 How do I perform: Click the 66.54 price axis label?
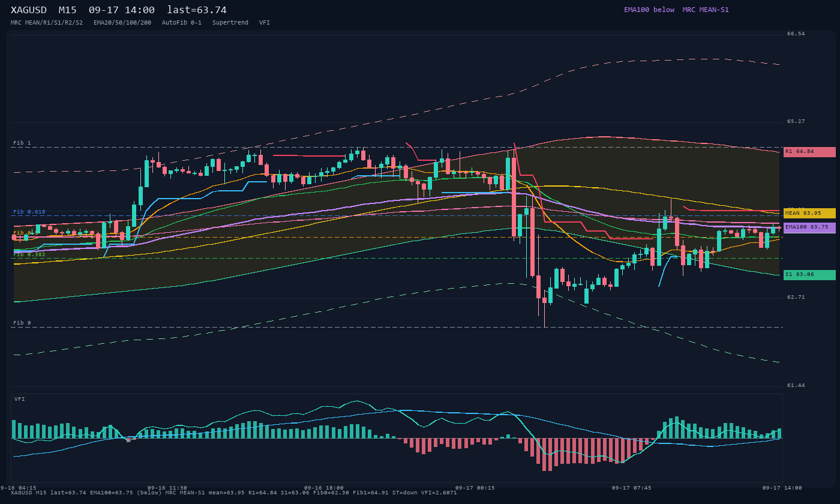coord(796,34)
